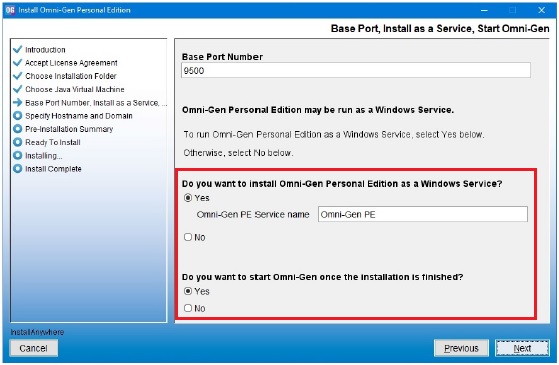Click the InstallAnywhere label
559x365 pixels.
[x=37, y=332]
